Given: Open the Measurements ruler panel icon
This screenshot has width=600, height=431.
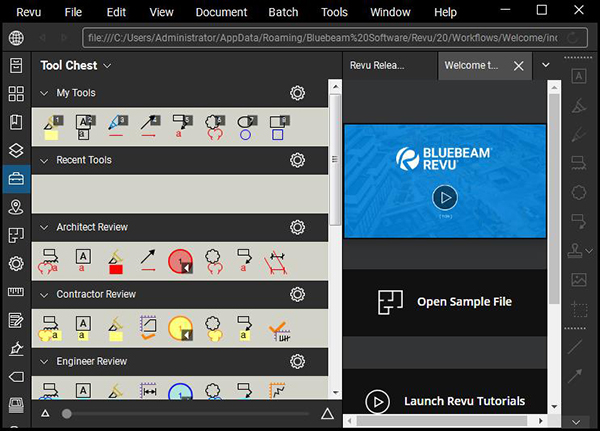Looking at the screenshot, I should (x=16, y=292).
